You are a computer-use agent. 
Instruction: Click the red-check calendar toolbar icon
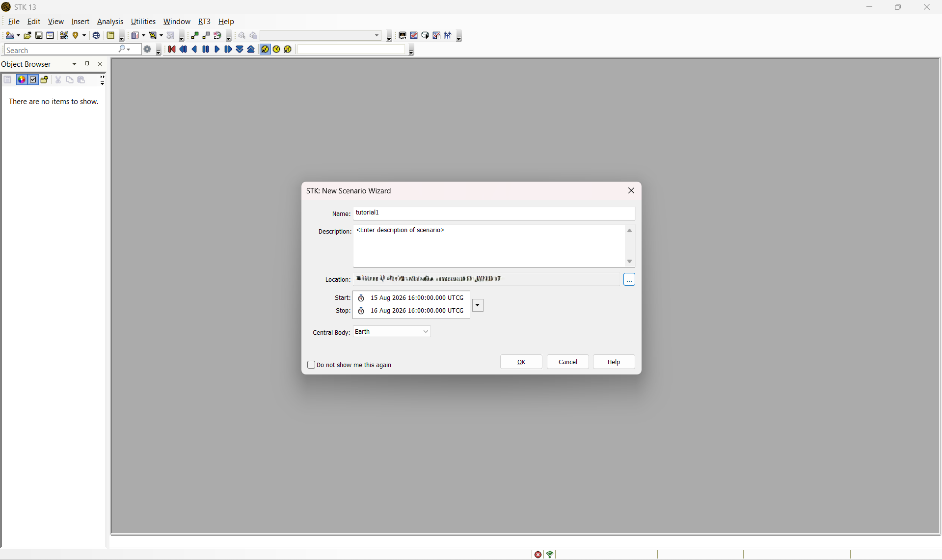414,35
